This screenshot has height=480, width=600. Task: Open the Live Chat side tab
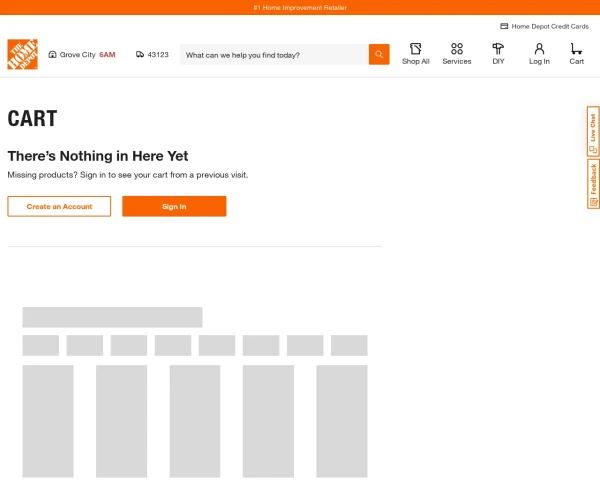(x=593, y=131)
